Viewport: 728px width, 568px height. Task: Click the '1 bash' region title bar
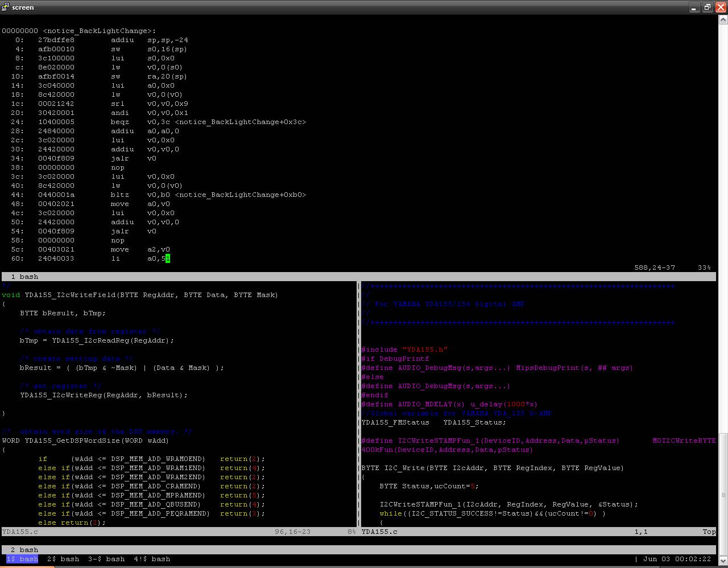click(x=24, y=277)
